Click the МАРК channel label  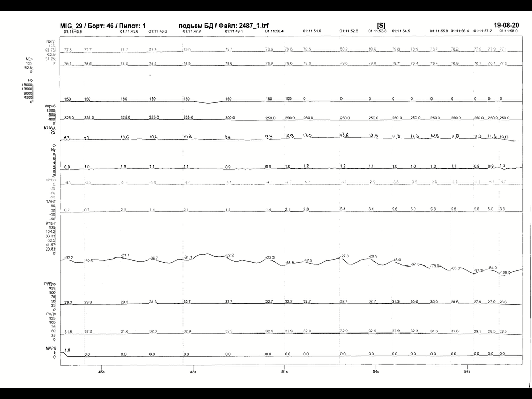(51, 348)
